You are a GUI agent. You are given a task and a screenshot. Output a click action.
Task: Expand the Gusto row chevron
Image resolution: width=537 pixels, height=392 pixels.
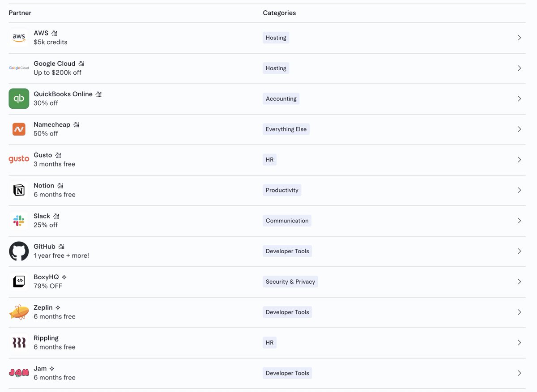point(519,160)
